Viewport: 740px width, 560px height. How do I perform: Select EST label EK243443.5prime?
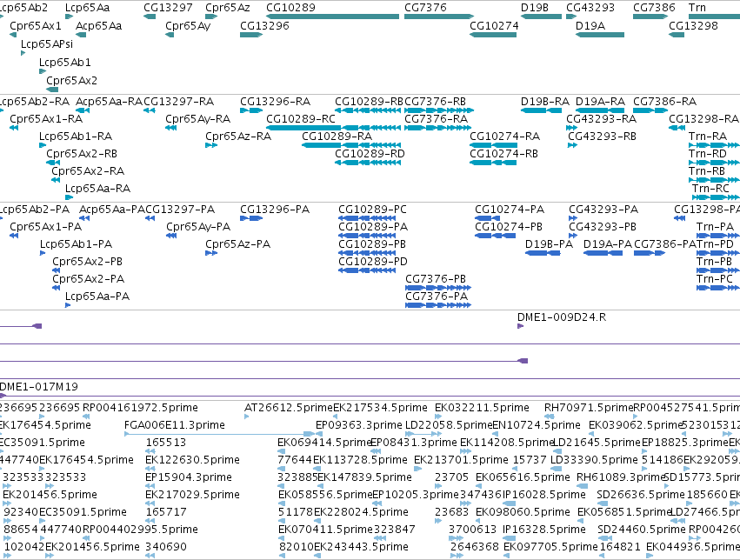coord(361,547)
